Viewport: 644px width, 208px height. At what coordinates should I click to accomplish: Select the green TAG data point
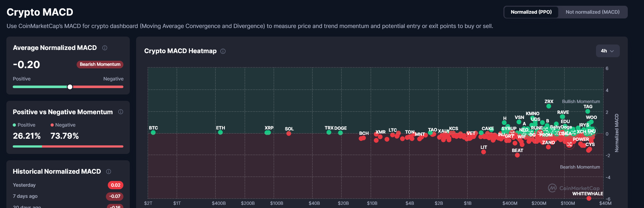click(588, 111)
